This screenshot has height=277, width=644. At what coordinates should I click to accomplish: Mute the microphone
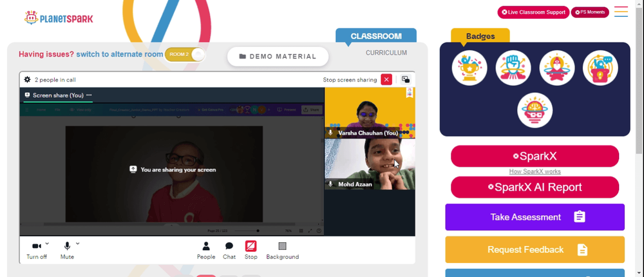tap(67, 251)
